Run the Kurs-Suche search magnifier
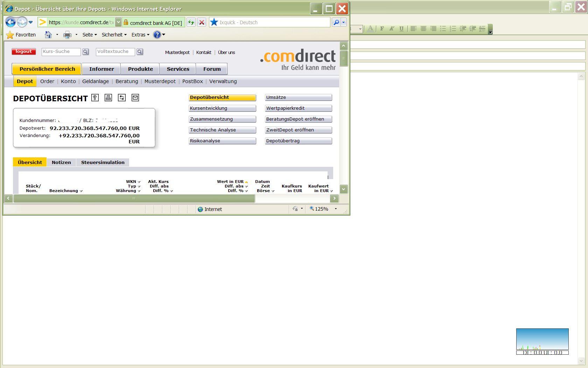This screenshot has width=588, height=368. (x=85, y=52)
